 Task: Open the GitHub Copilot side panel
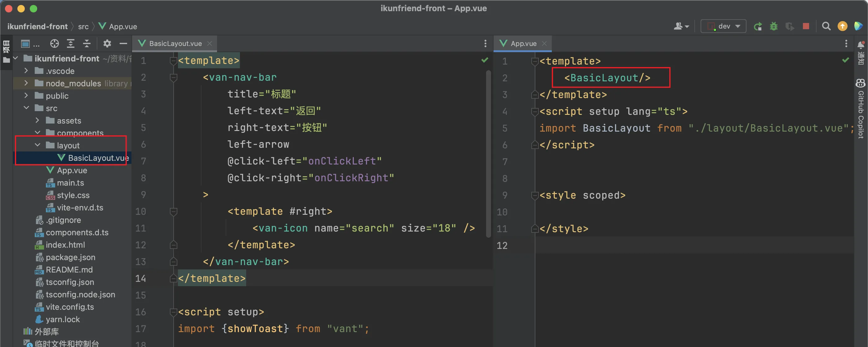tap(861, 109)
